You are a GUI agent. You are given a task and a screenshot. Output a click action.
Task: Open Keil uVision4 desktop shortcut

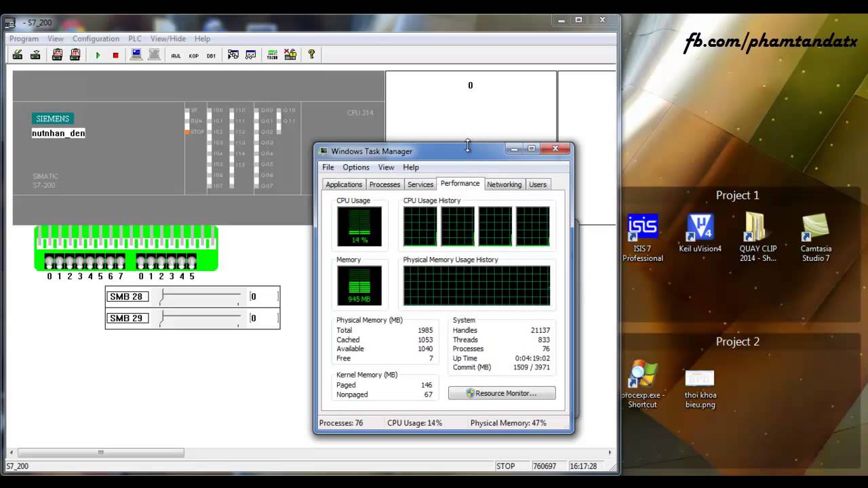(700, 233)
